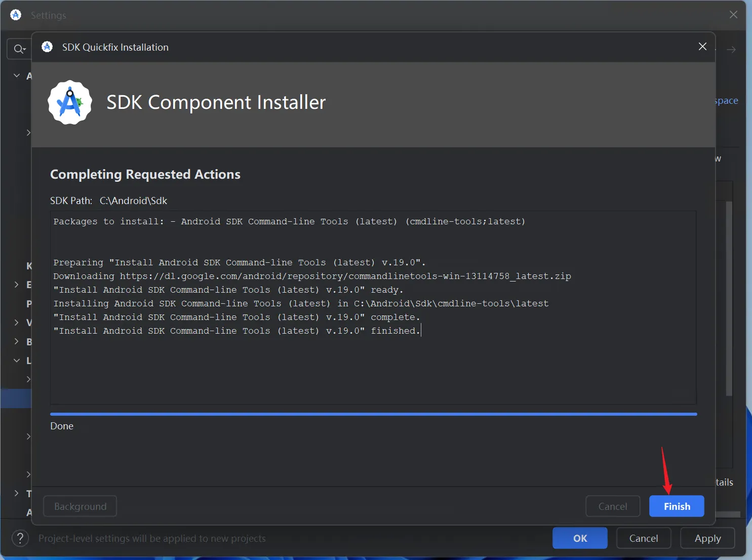Click Cancel in the Settings window
The height and width of the screenshot is (560, 752).
644,538
